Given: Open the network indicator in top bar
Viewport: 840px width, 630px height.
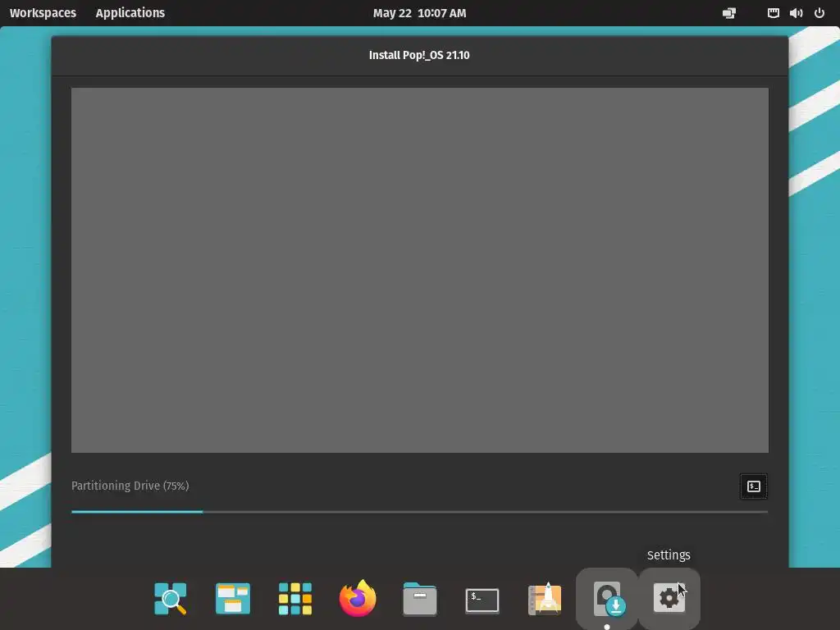Looking at the screenshot, I should [773, 13].
